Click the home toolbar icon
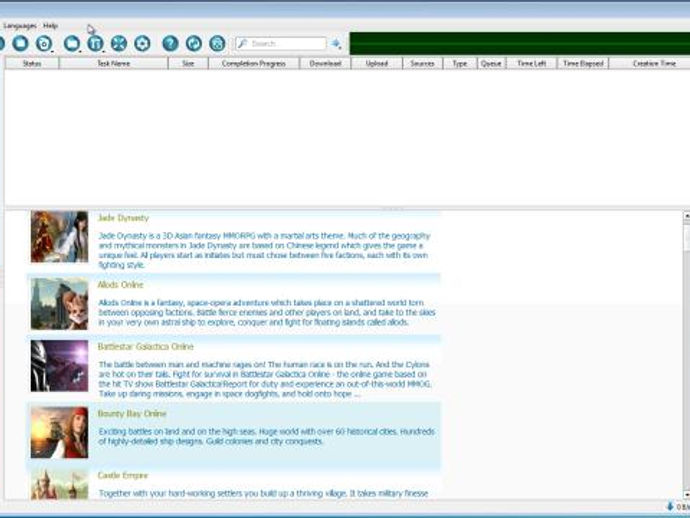The width and height of the screenshot is (690, 518). pos(217,43)
